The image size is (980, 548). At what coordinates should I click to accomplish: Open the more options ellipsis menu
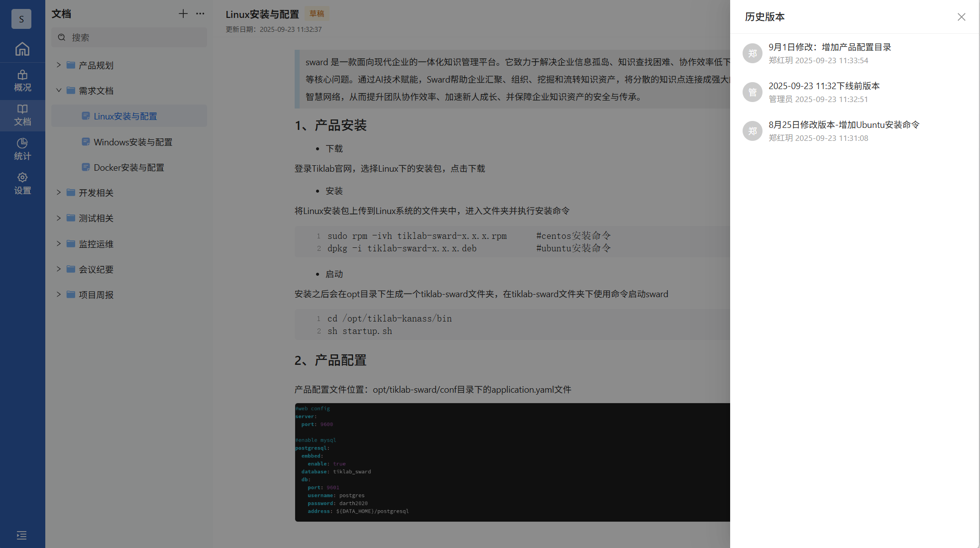[x=200, y=14]
